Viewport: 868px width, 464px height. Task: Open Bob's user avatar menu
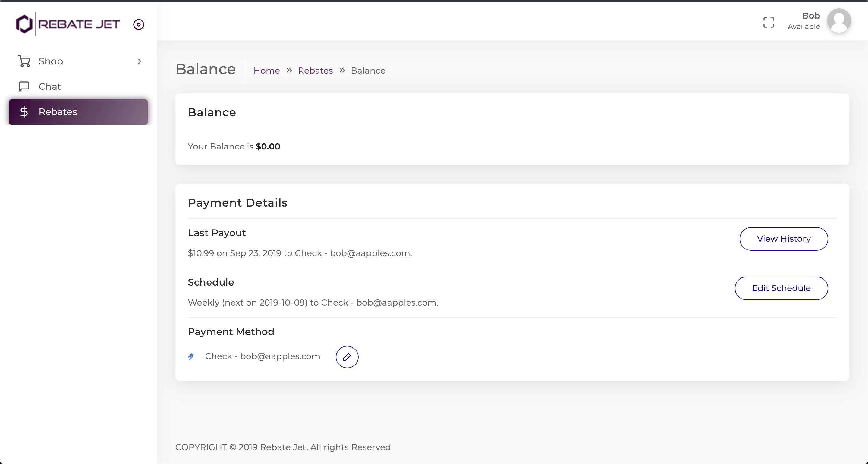839,21
